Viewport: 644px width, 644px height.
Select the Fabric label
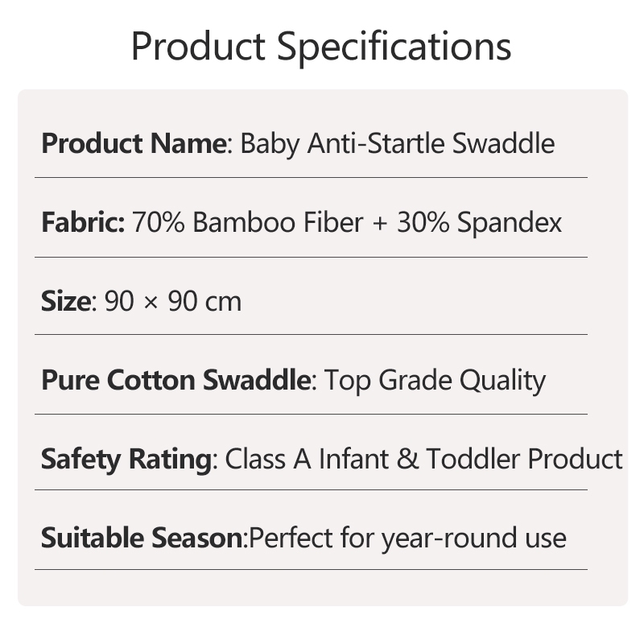(x=83, y=222)
